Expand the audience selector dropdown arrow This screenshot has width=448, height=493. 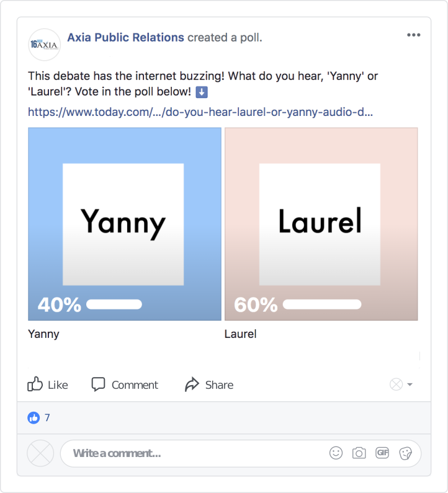(x=410, y=385)
